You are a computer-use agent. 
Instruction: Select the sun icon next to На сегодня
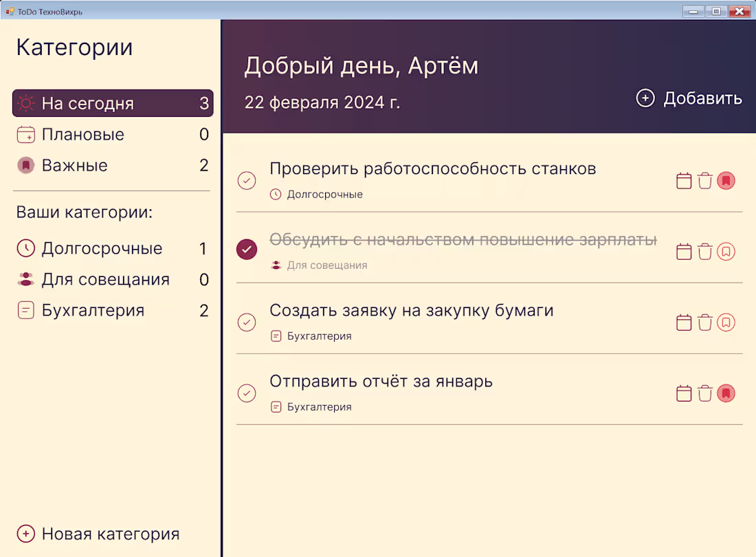[x=25, y=102]
